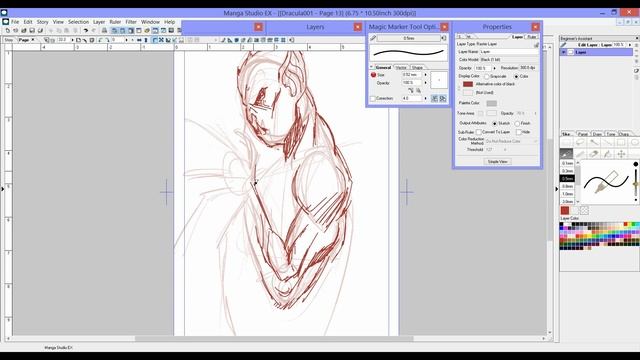Click the left correction mode icon
640x360 pixels.
[435, 98]
